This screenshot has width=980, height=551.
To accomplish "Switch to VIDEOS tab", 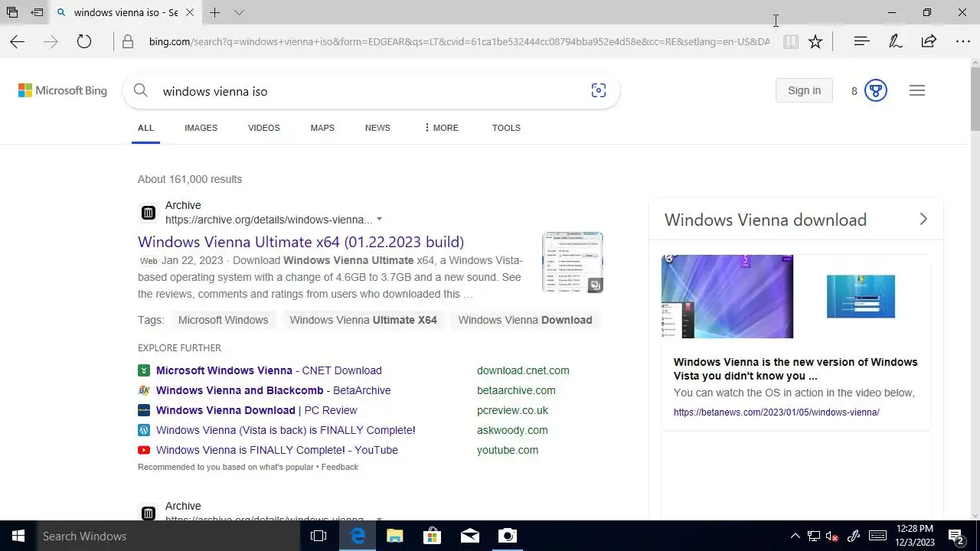I will pyautogui.click(x=263, y=128).
